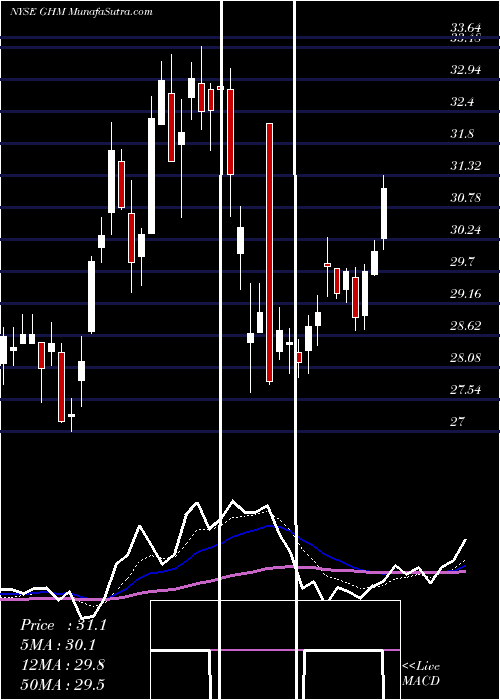Click the price label 32.94
Viewport: 500px width, 700px height.
466,70
